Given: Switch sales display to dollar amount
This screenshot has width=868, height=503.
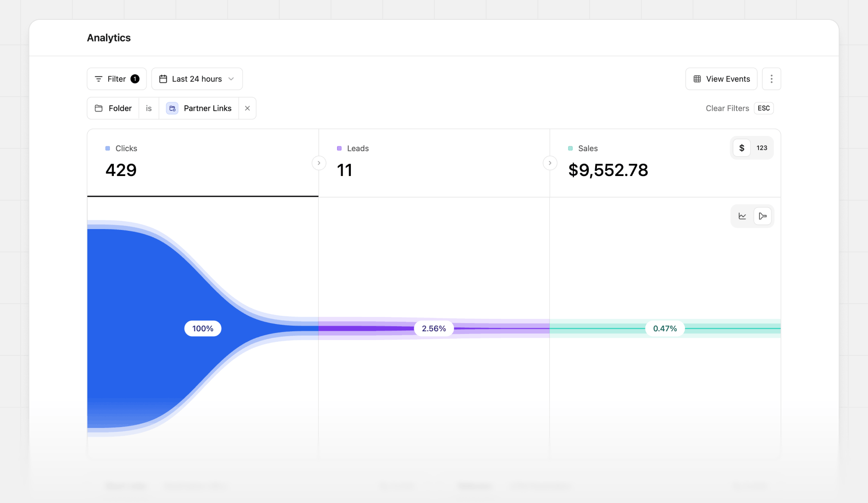Looking at the screenshot, I should pos(742,148).
